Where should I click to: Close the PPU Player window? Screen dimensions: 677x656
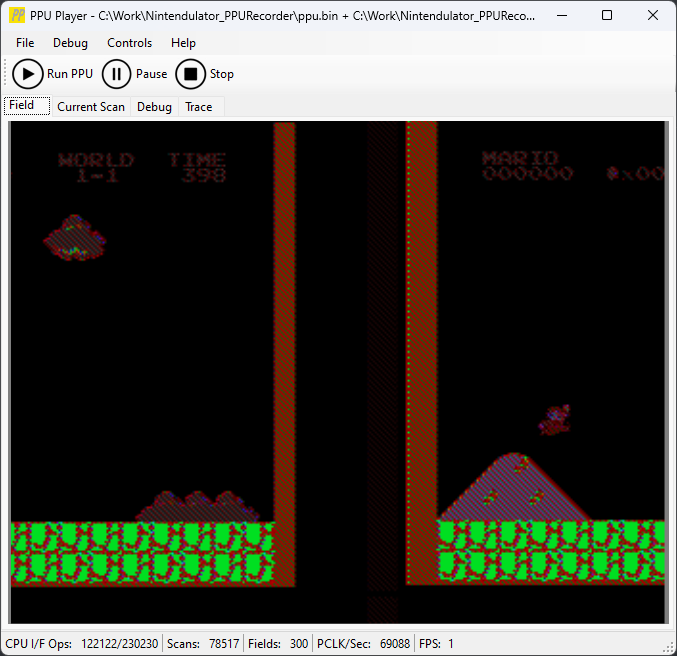(653, 16)
